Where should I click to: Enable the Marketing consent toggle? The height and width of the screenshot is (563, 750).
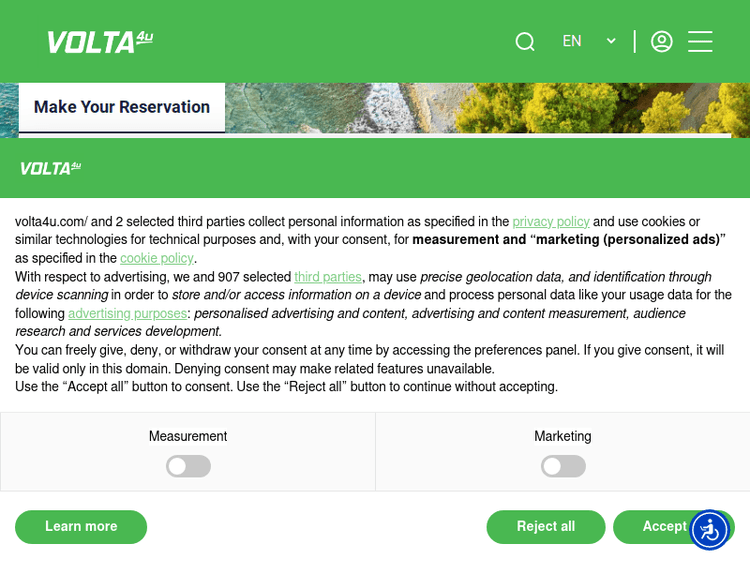click(563, 466)
